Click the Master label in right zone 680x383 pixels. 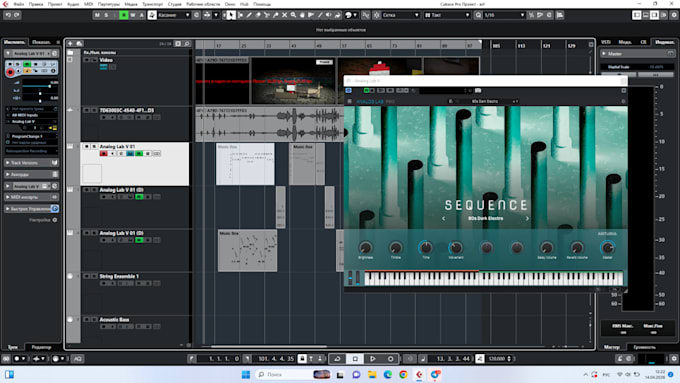click(x=615, y=54)
